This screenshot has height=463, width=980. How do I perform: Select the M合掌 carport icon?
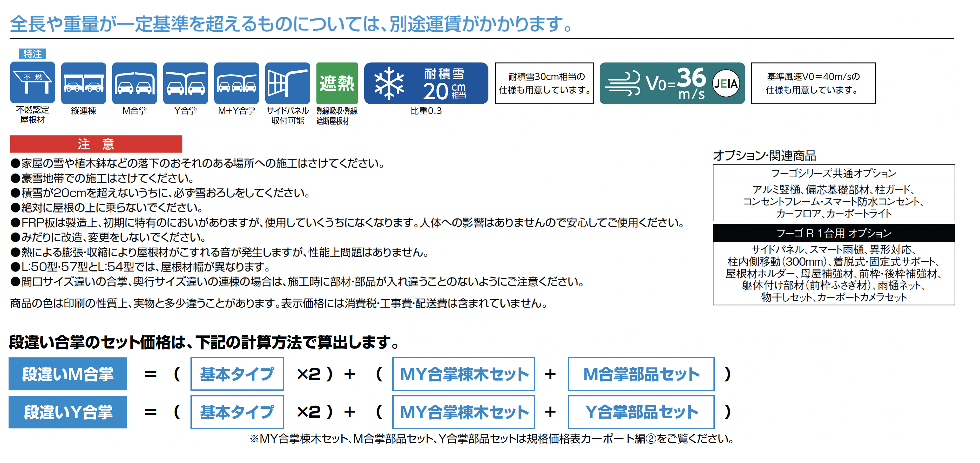pos(134,83)
